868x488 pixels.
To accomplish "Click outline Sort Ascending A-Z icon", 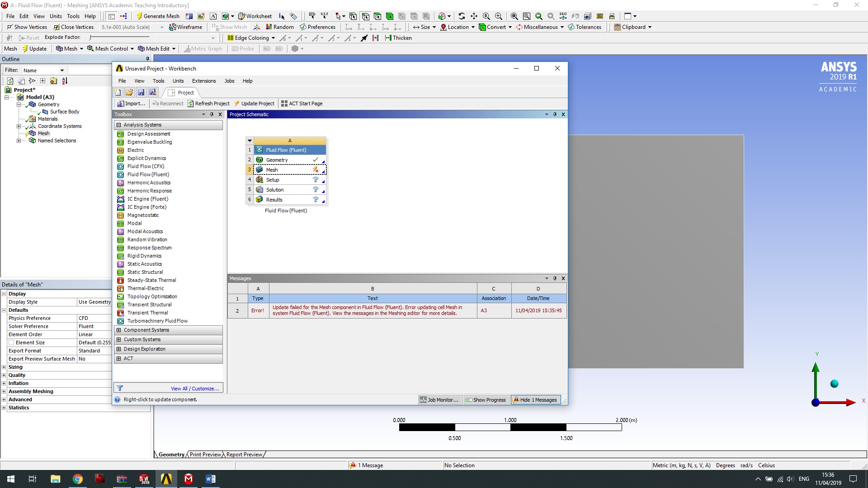I will click(x=65, y=81).
